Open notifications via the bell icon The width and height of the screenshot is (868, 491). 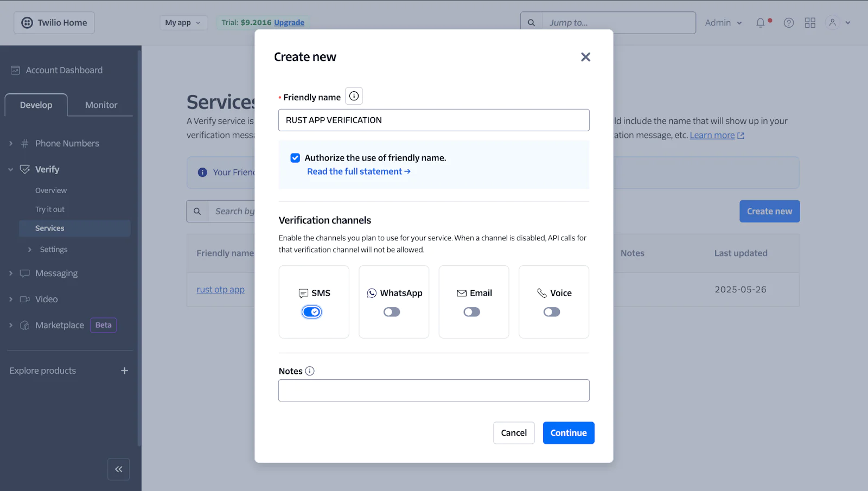pyautogui.click(x=762, y=22)
